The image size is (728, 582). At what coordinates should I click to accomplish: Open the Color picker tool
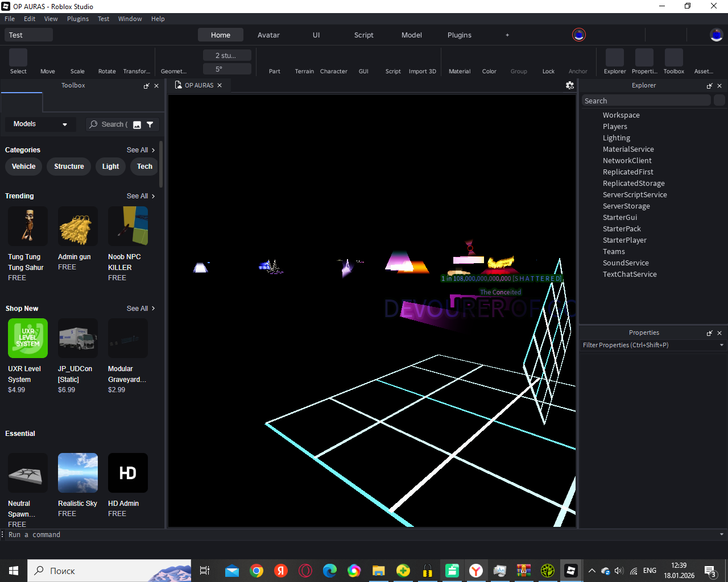pos(489,61)
